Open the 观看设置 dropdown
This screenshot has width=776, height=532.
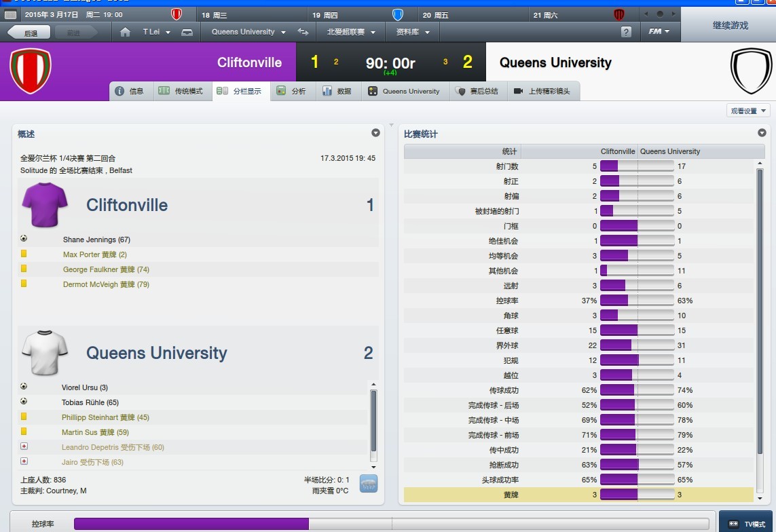(x=747, y=111)
